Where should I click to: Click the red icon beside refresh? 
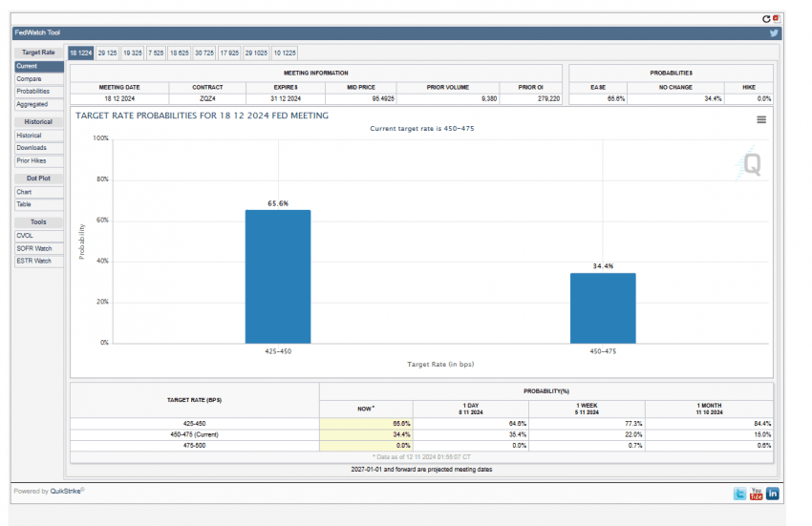(776, 18)
